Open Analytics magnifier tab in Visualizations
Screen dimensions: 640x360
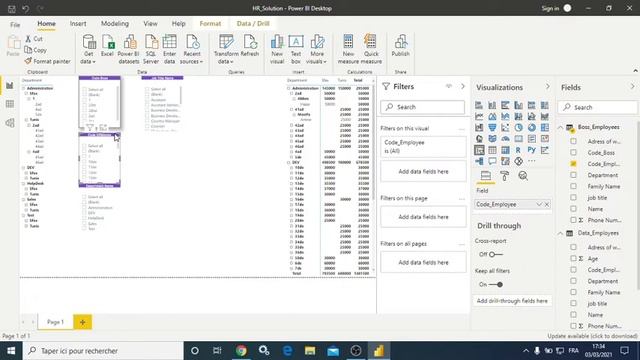click(523, 176)
